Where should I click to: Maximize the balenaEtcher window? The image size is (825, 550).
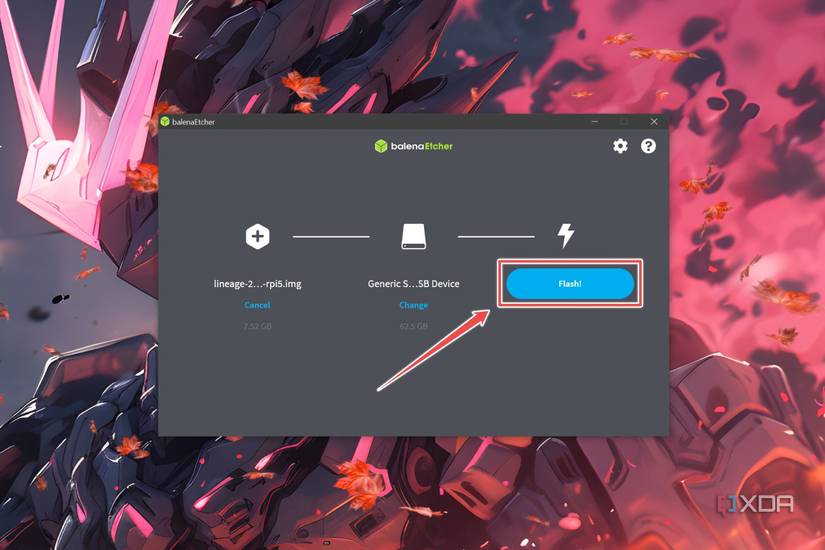[624, 122]
